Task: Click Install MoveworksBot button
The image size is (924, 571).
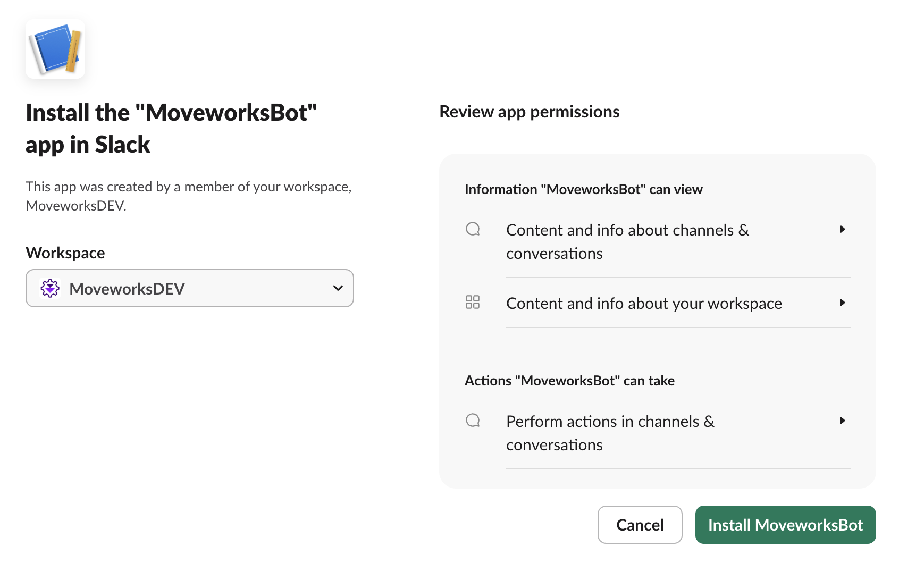Action: point(786,525)
